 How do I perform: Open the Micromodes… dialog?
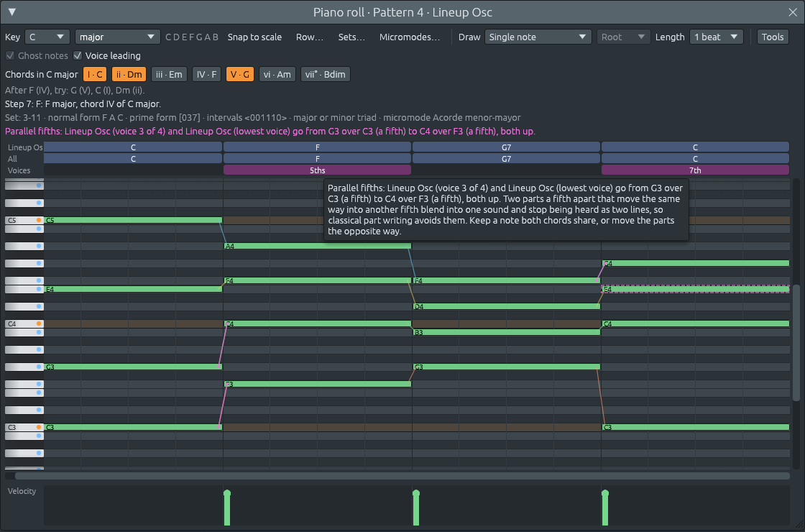(410, 37)
